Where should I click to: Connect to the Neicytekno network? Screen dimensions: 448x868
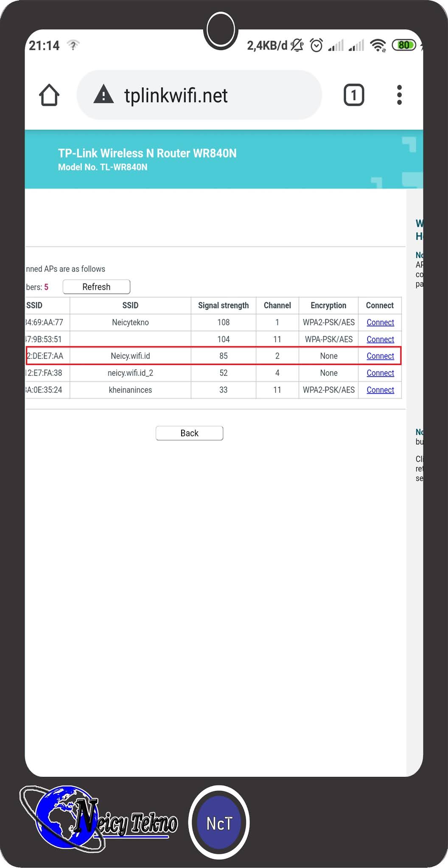point(380,323)
